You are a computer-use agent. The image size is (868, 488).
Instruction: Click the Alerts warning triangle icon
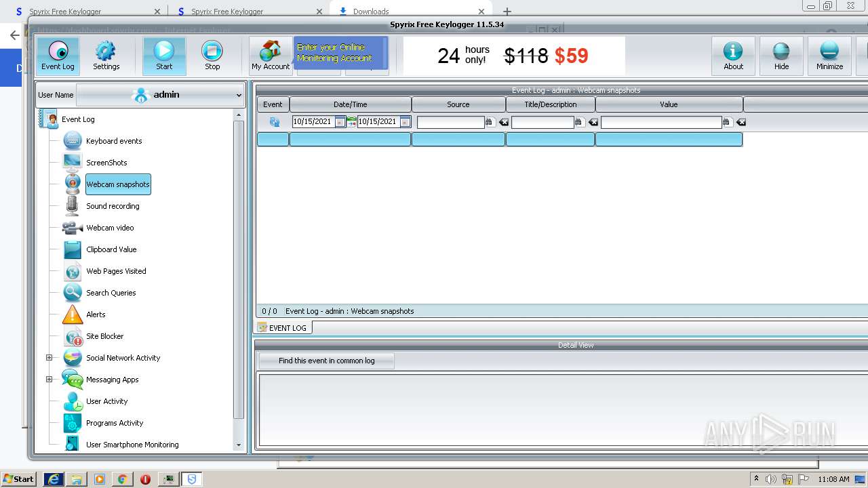point(73,314)
